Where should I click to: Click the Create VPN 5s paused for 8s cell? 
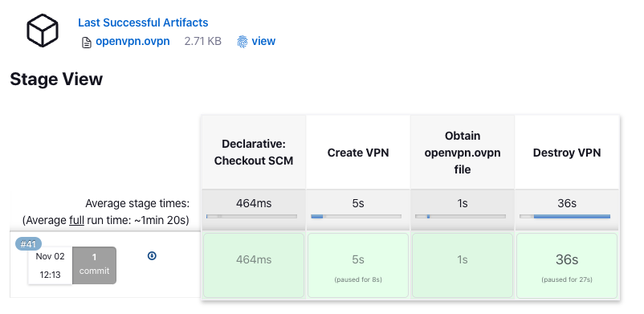[x=358, y=266]
